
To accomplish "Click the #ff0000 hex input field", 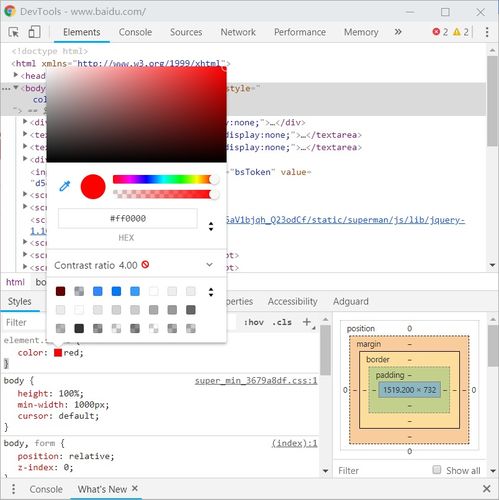I will [x=128, y=218].
